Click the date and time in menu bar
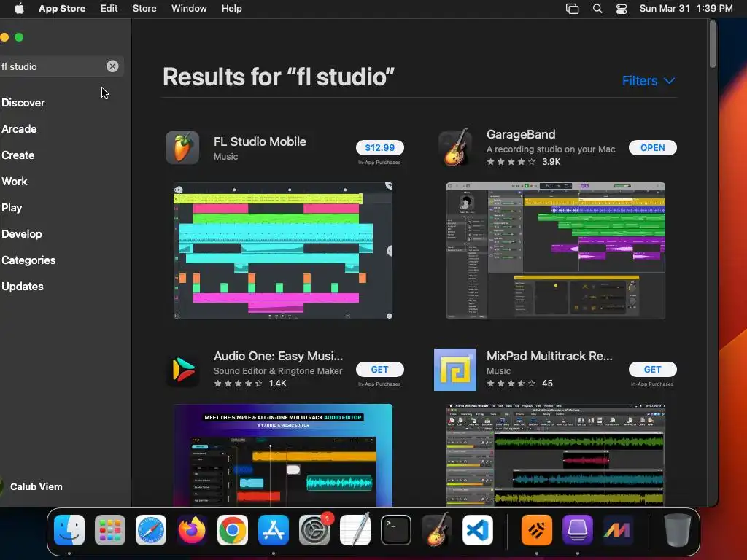This screenshot has width=747, height=560. [x=686, y=9]
